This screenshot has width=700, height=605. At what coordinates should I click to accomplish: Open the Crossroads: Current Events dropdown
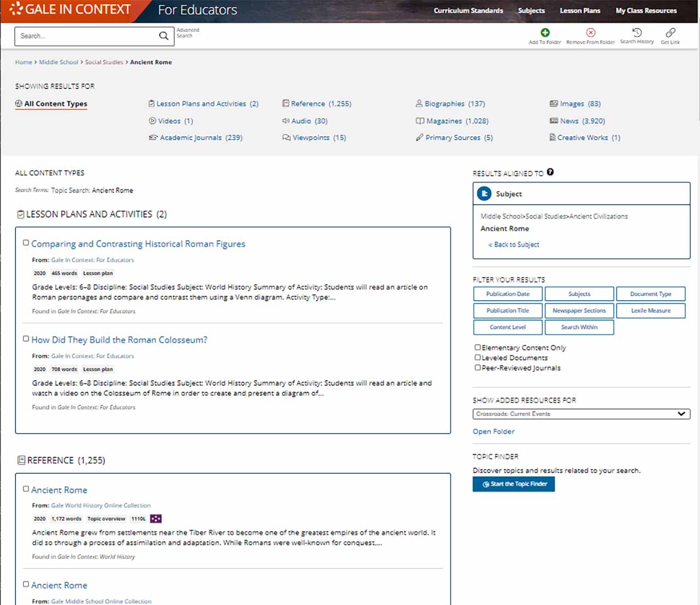pos(581,414)
